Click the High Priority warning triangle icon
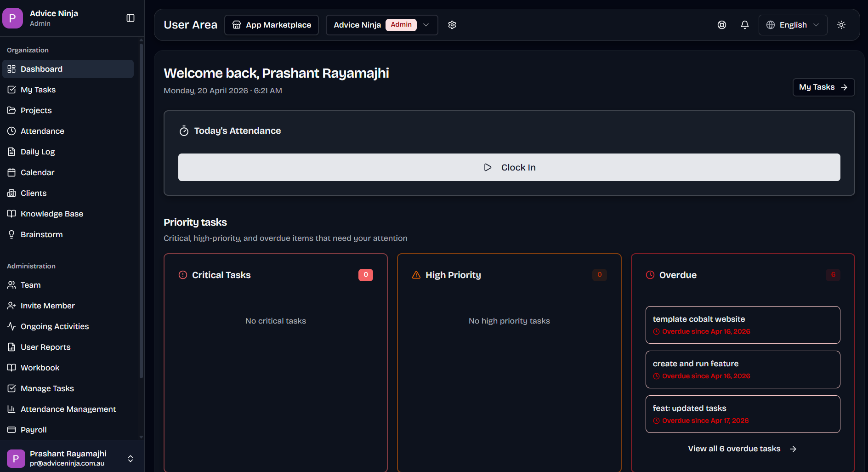This screenshot has width=868, height=472. click(416, 275)
